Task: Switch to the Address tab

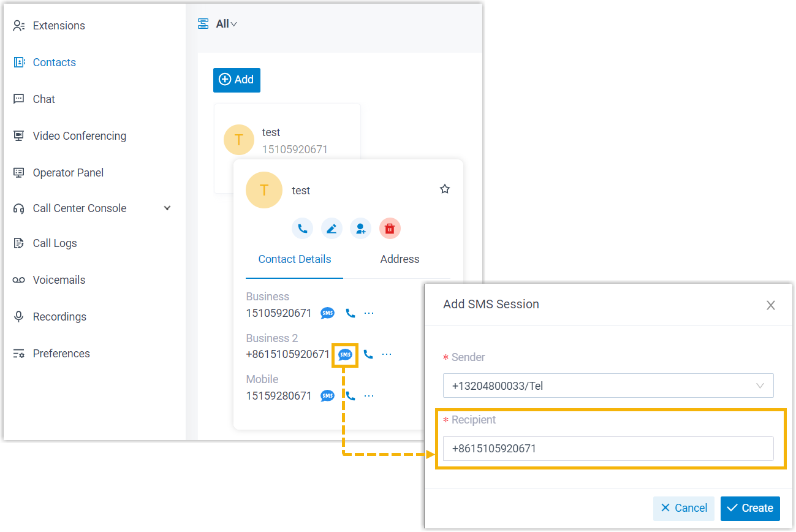Action: tap(400, 259)
